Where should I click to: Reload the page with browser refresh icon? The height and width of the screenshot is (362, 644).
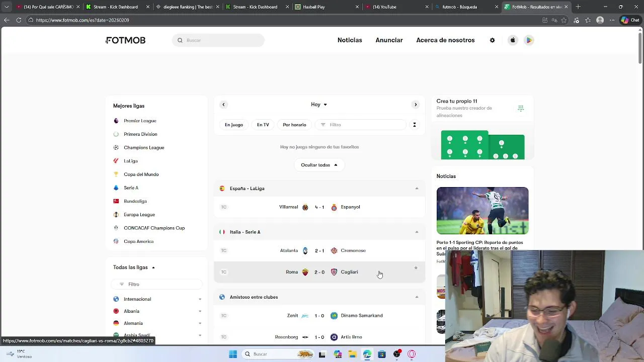click(19, 20)
